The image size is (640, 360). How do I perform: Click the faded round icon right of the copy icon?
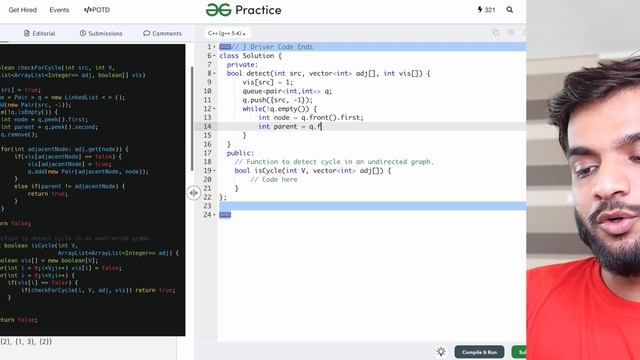[511, 32]
